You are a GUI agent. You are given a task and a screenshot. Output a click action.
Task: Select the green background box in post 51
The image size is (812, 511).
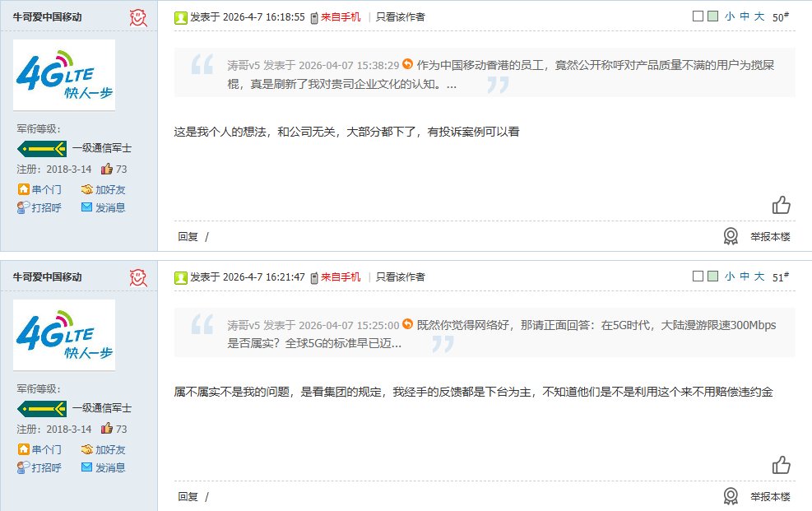(712, 276)
